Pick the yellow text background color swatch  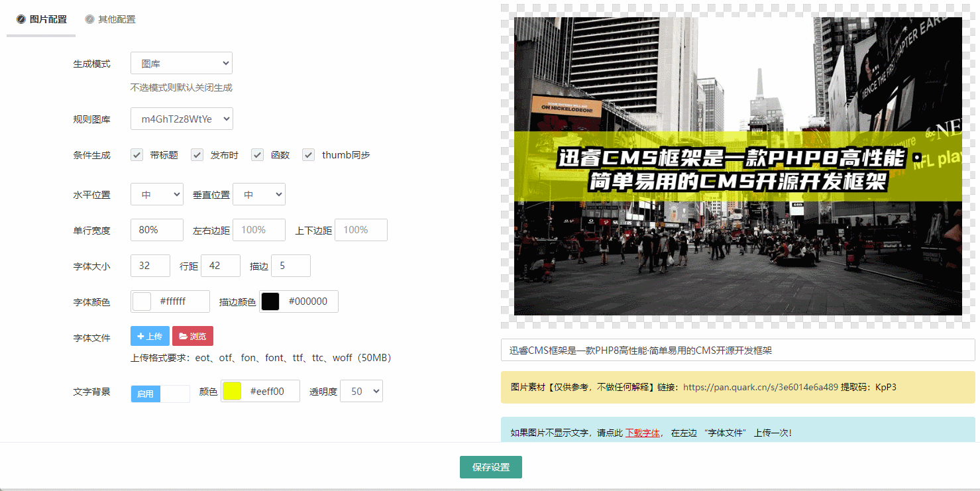(x=232, y=392)
